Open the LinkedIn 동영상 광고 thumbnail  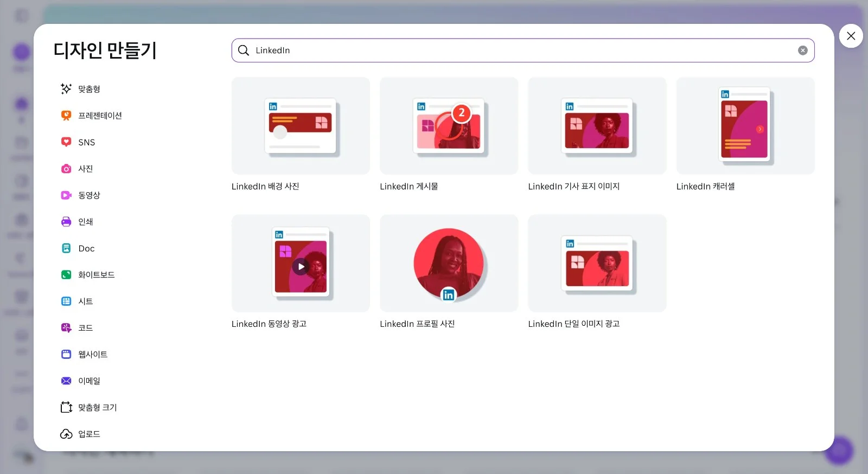[301, 263]
